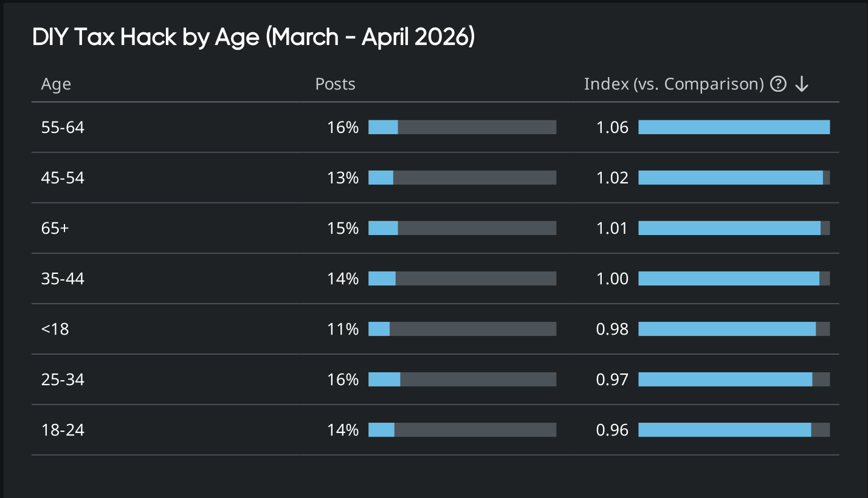Select the <18 age row
Viewport: 868px width, 498px height.
point(55,329)
